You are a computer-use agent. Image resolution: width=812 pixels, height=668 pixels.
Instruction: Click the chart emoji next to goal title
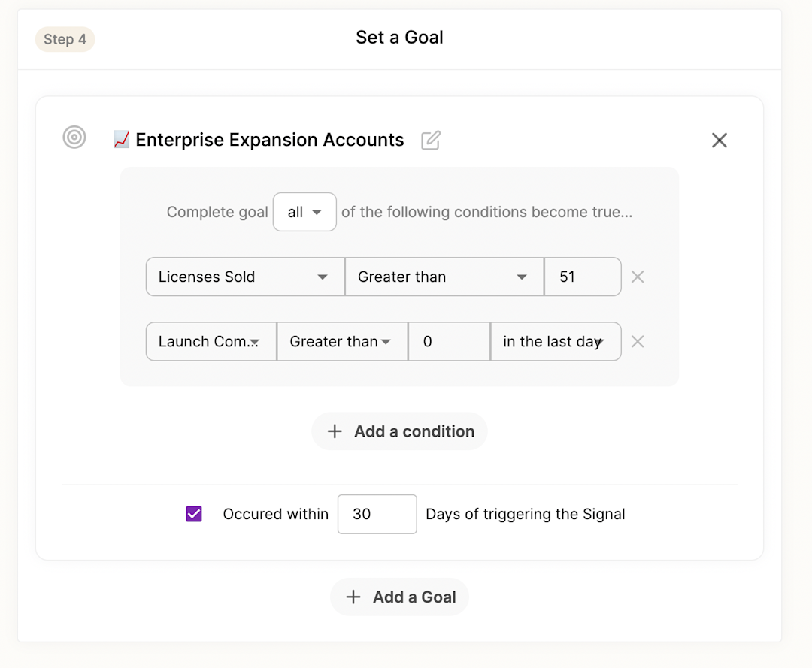[121, 140]
